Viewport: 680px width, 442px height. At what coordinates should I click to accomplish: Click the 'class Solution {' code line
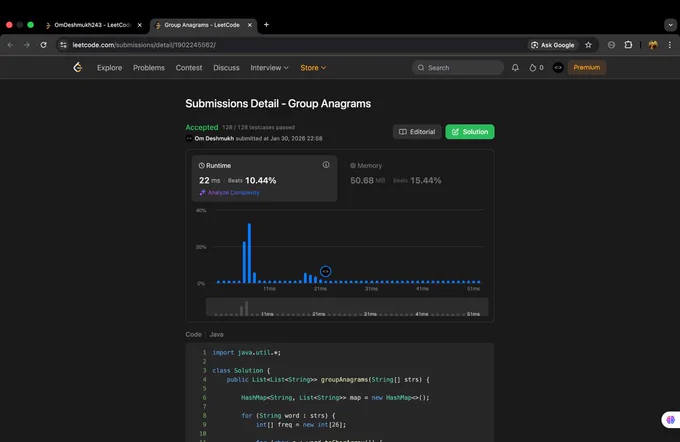click(x=241, y=370)
